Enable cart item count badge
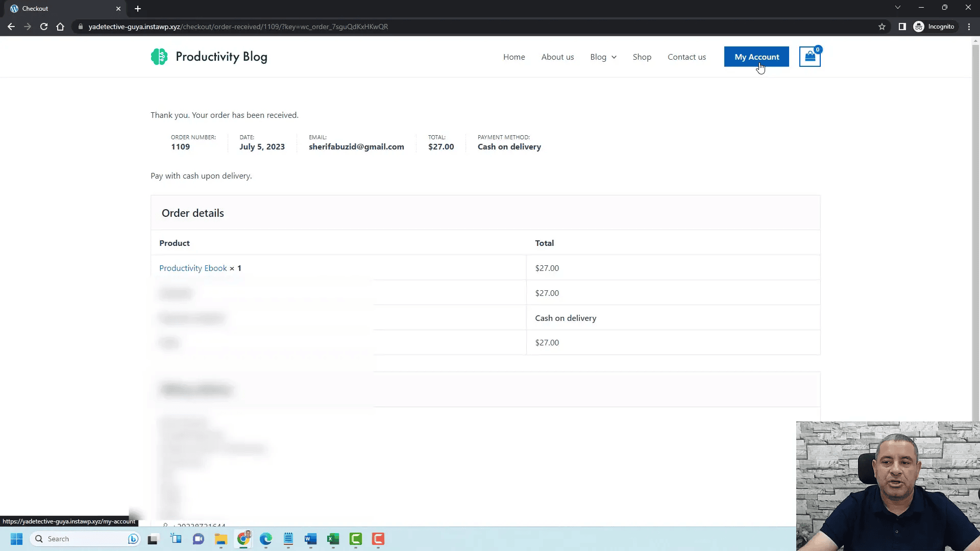The width and height of the screenshot is (980, 551). point(817,50)
